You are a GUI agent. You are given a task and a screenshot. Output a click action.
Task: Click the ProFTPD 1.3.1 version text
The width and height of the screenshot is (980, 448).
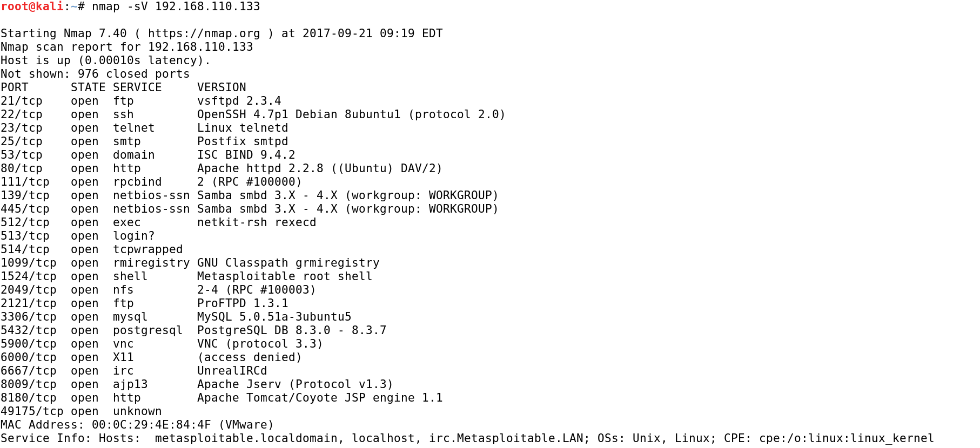243,303
